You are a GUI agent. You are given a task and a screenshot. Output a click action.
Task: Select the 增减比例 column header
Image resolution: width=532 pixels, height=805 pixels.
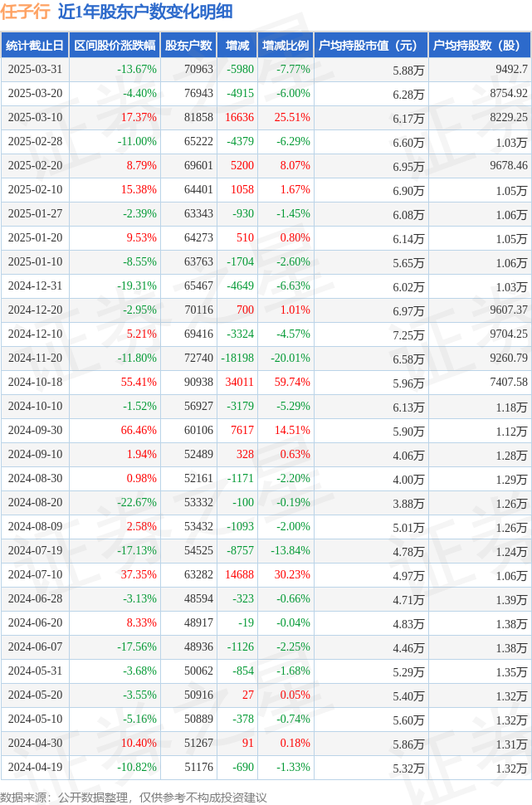coord(286,45)
